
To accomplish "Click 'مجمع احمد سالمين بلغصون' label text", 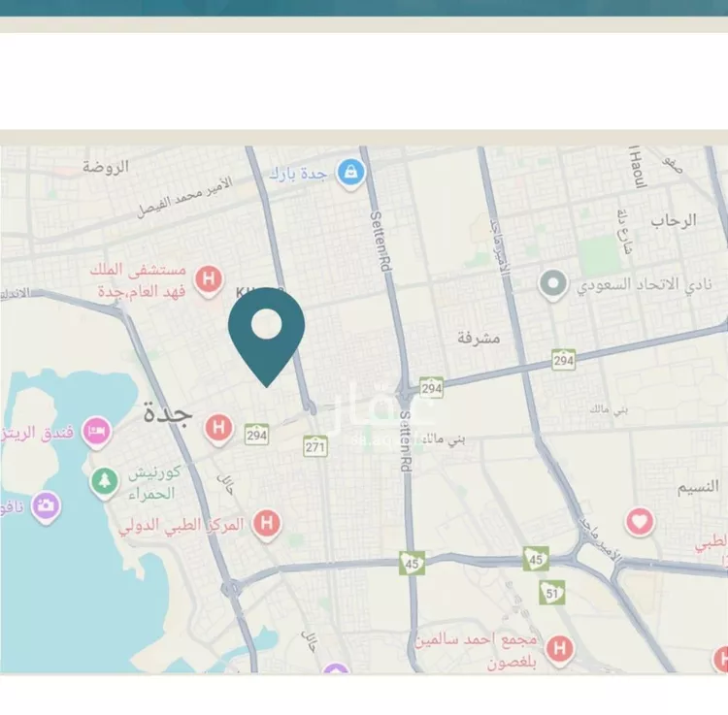I will pos(476,651).
